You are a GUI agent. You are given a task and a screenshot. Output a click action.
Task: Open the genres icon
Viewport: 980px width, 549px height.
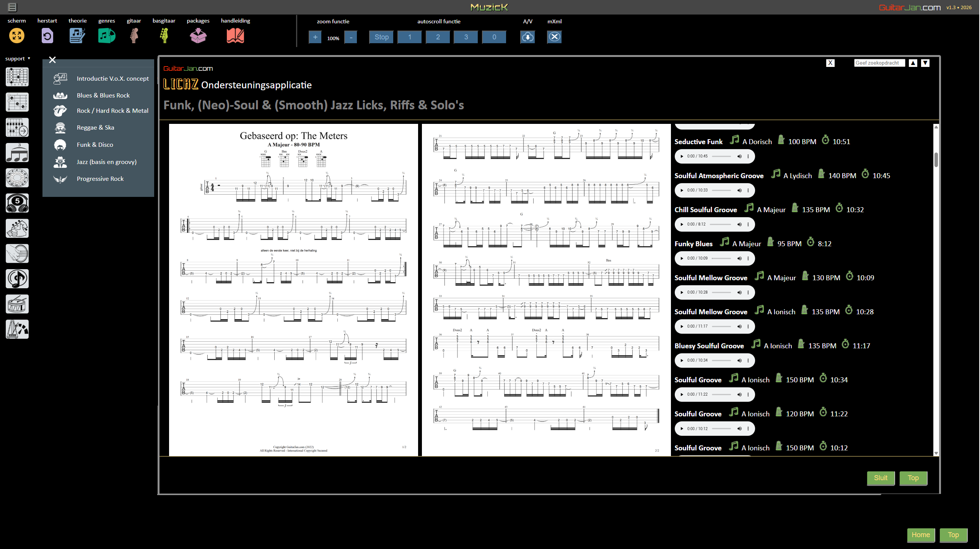[x=106, y=36]
